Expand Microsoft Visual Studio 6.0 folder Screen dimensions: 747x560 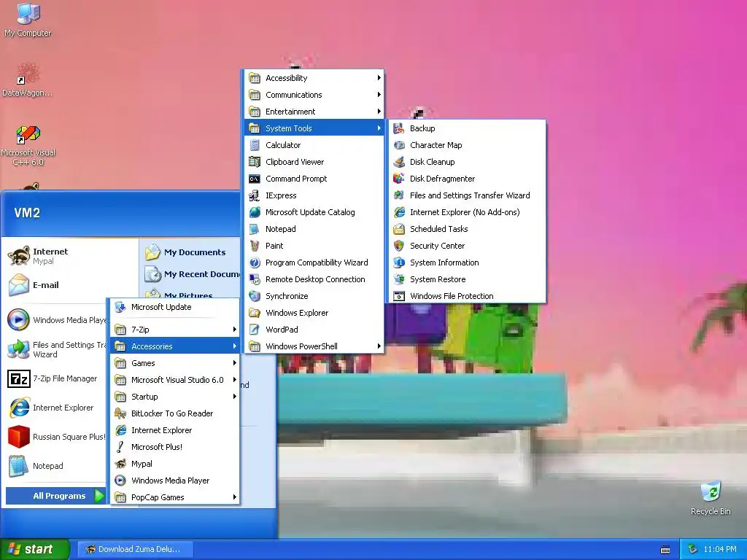[175, 380]
